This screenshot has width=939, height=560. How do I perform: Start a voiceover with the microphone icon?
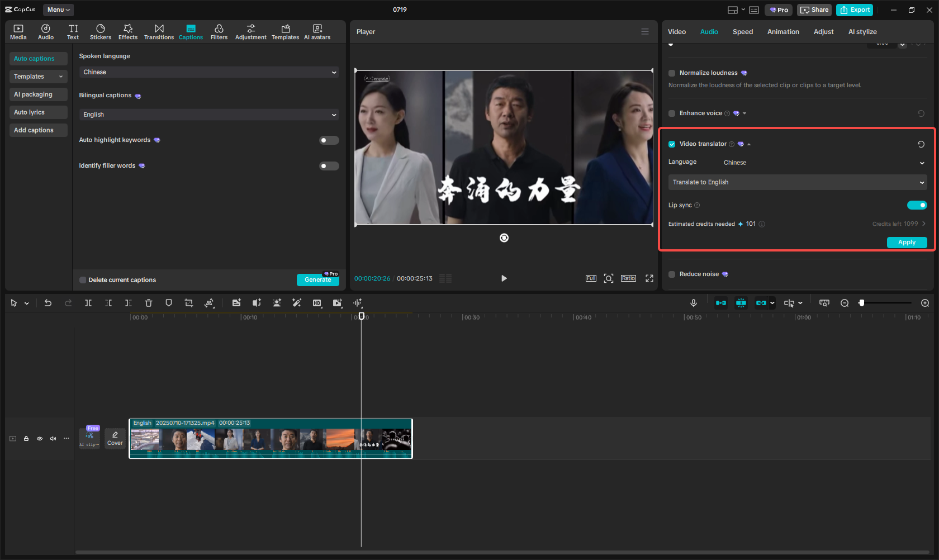[693, 302]
